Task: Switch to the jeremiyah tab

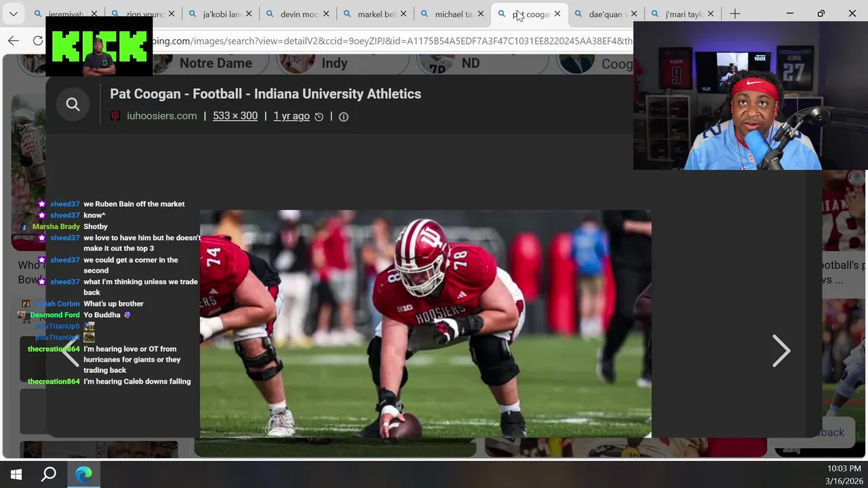Action: pyautogui.click(x=66, y=14)
